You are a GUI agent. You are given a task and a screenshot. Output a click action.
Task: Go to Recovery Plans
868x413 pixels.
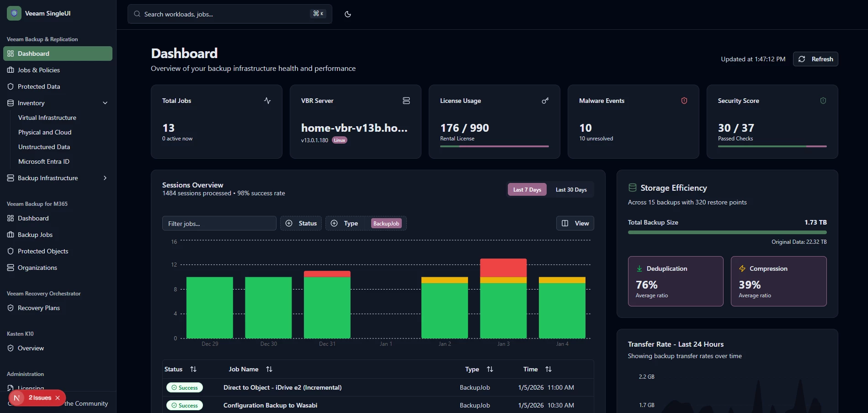(58, 308)
